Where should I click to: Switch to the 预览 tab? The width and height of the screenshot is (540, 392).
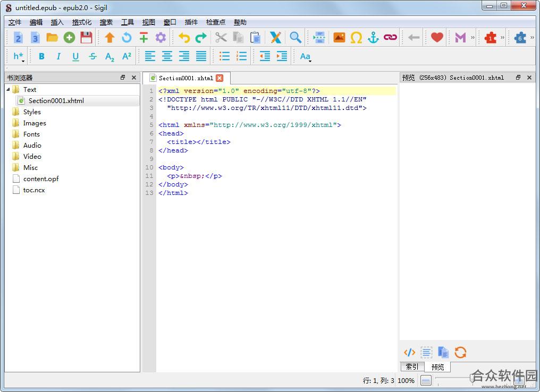point(438,367)
